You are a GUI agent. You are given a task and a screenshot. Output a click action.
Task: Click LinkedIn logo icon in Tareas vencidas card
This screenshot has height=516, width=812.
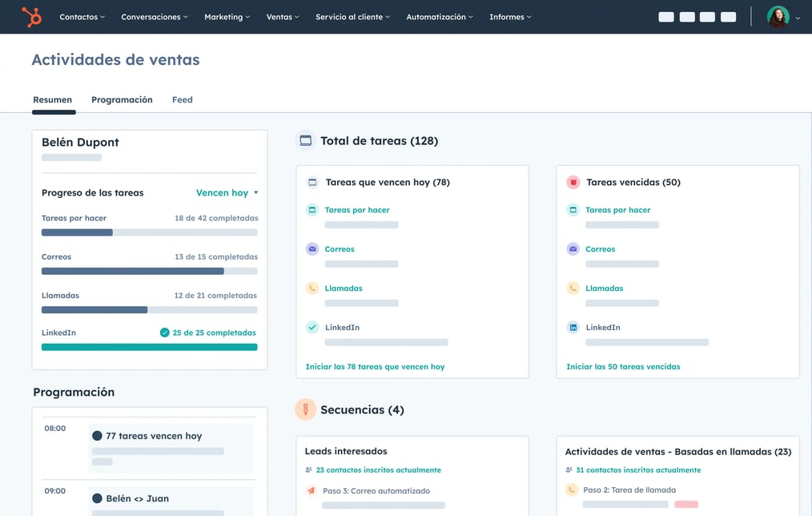[573, 328]
